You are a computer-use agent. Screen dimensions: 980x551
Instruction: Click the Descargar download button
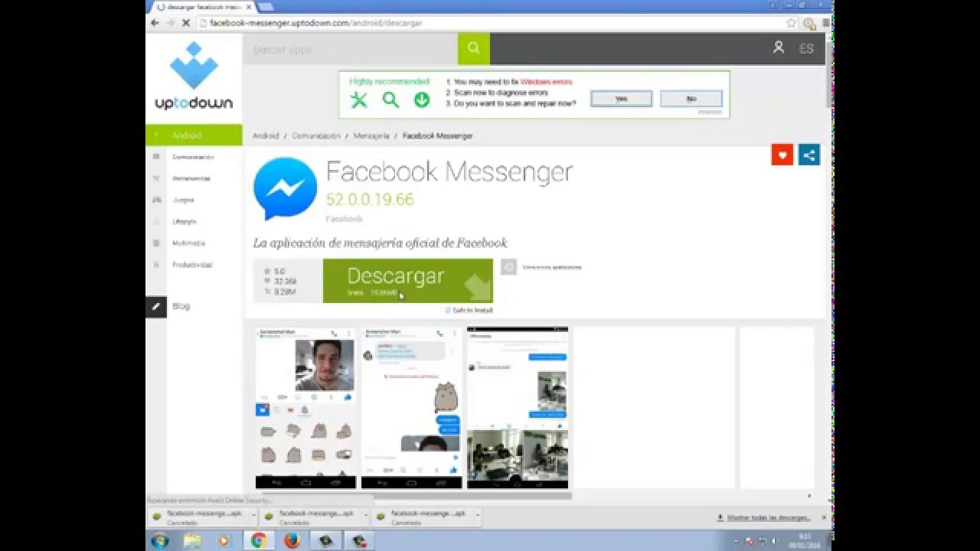[x=407, y=281]
